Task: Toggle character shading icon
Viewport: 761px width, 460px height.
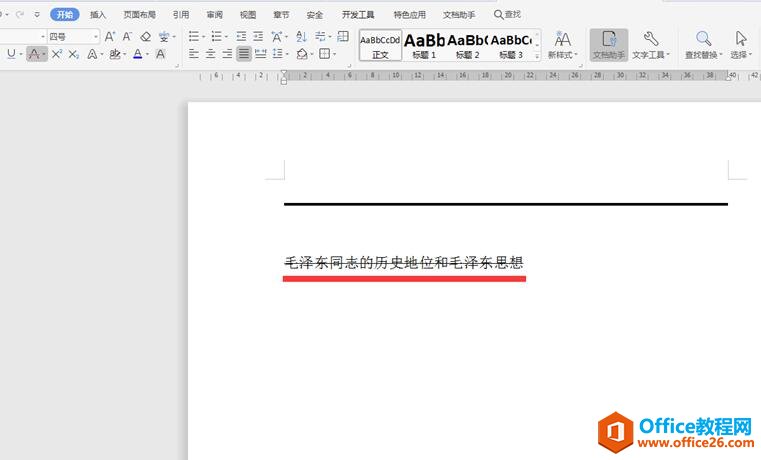Action: point(160,54)
